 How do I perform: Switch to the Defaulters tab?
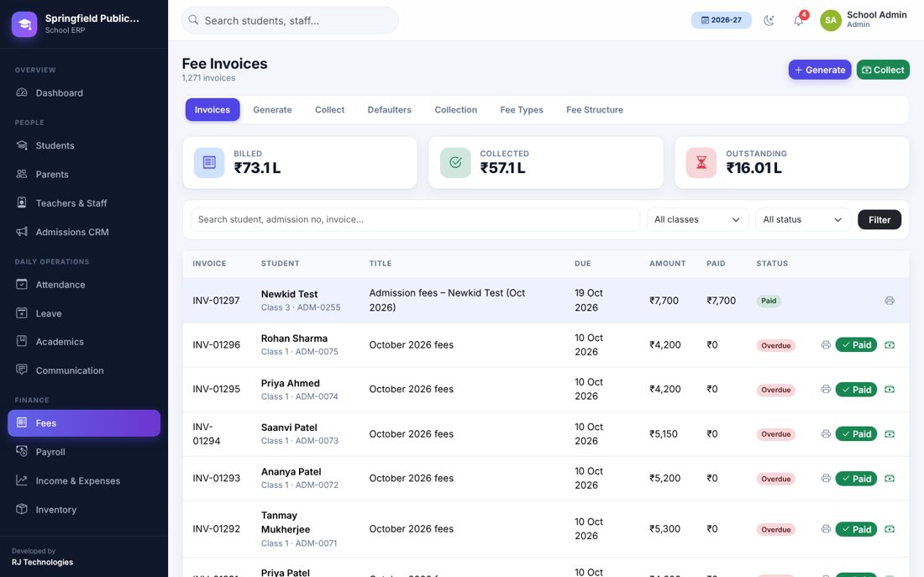coord(390,110)
